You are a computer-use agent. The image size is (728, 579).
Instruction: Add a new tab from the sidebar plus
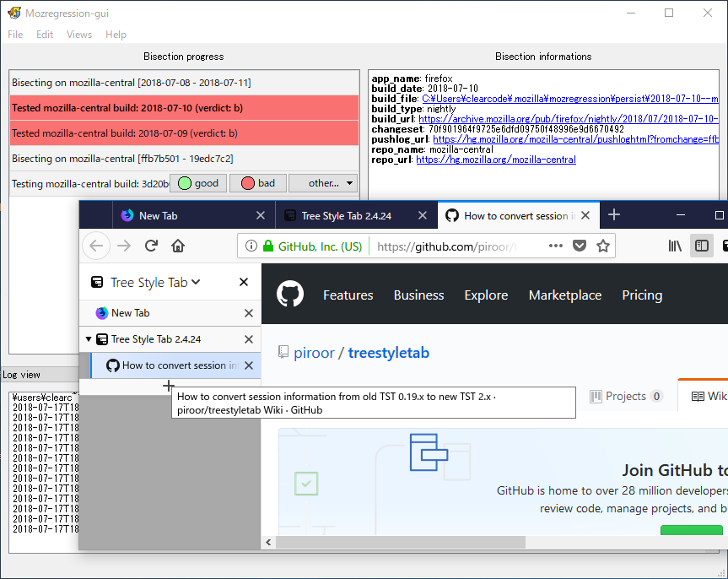coord(169,386)
